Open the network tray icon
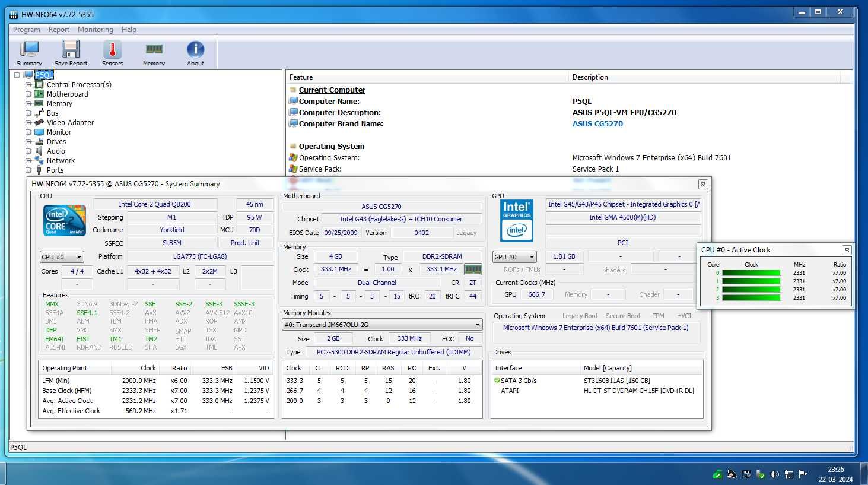The height and width of the screenshot is (485, 868). 789,474
